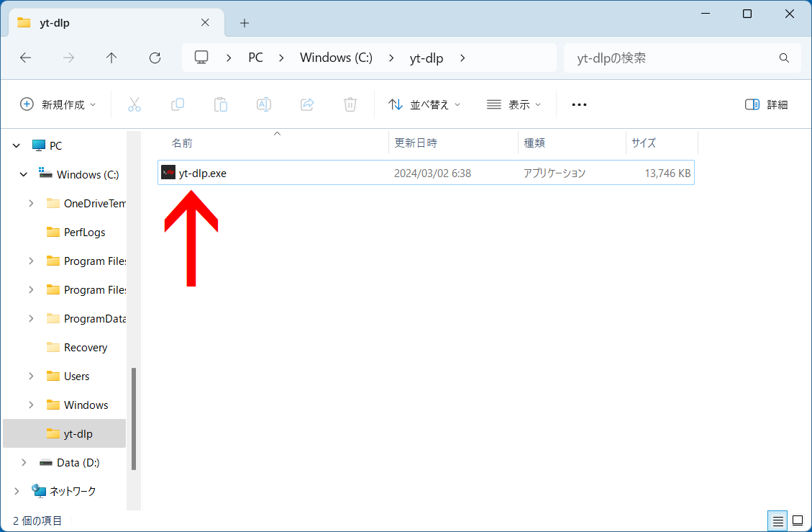This screenshot has width=812, height=532.
Task: Switch to large thumbnails view icon
Action: pyautogui.click(x=798, y=520)
